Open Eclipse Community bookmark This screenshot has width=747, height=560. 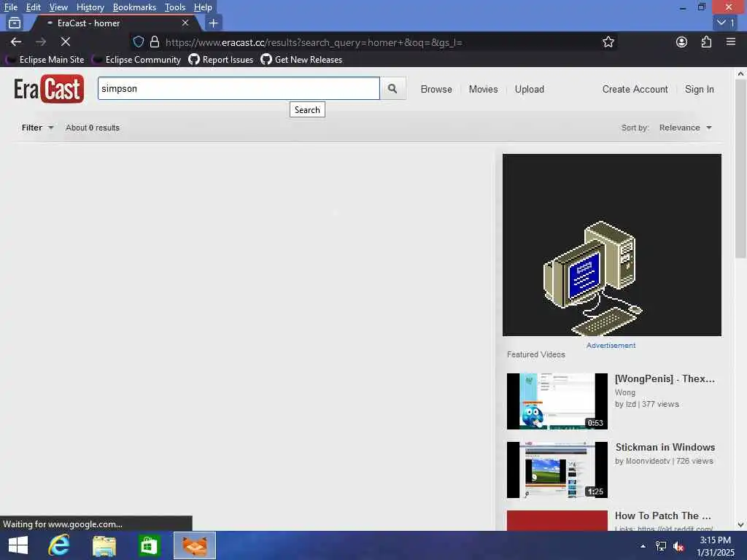click(x=136, y=60)
